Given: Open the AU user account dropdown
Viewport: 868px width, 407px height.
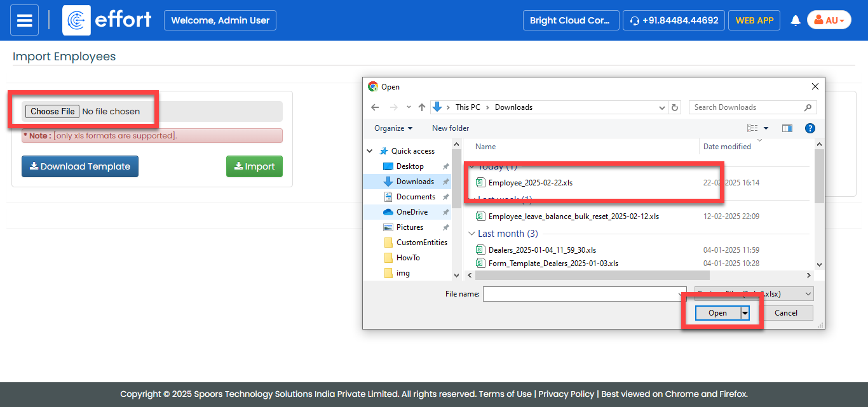Looking at the screenshot, I should (x=829, y=20).
